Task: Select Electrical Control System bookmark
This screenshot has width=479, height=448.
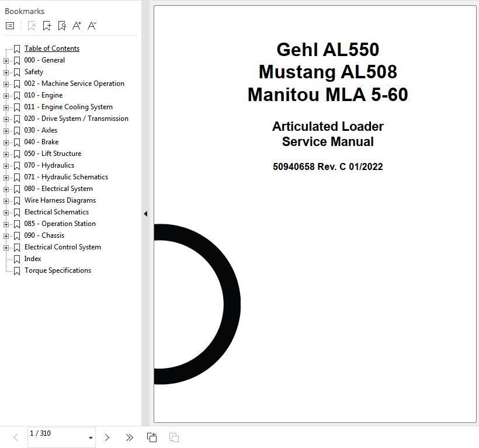Action: point(63,247)
